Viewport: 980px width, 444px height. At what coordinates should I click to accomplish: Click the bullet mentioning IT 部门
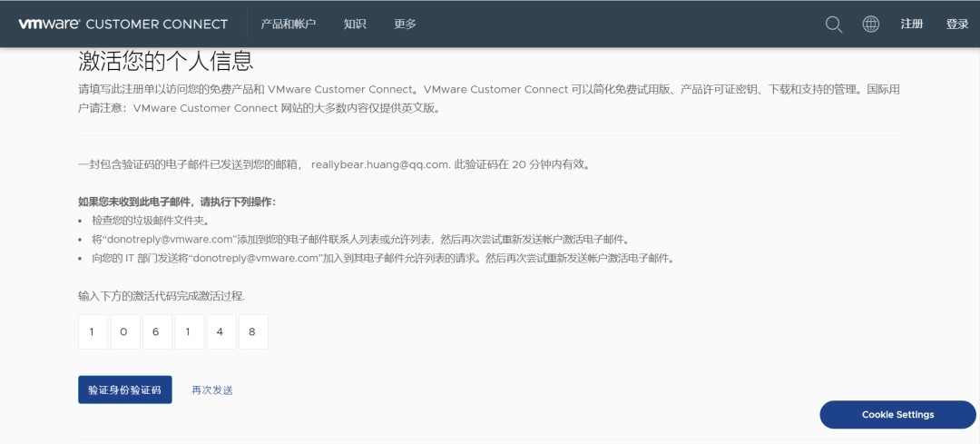[383, 258]
